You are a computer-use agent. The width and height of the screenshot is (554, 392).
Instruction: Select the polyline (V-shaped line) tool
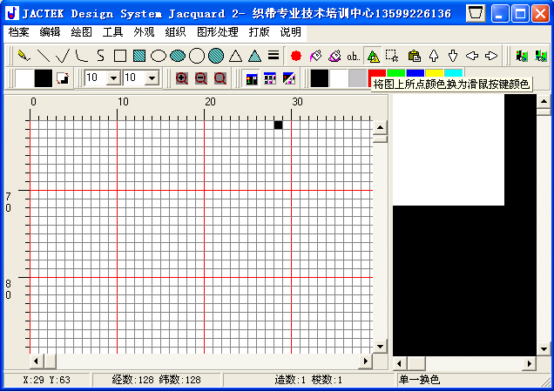[x=63, y=56]
